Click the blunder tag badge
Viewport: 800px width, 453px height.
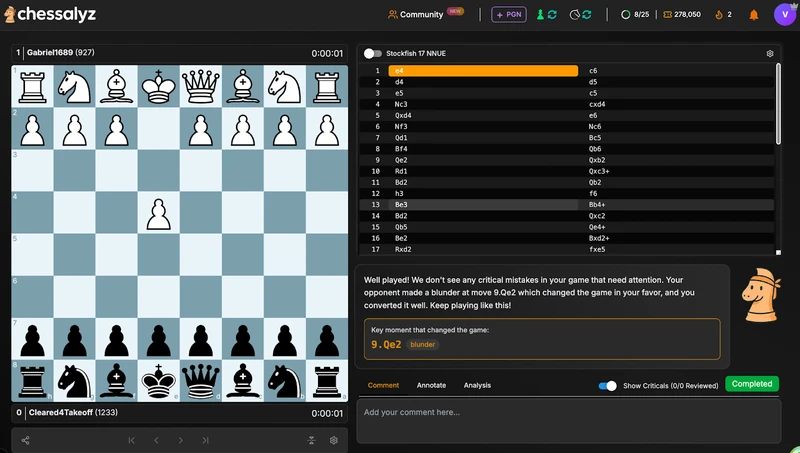pos(422,344)
